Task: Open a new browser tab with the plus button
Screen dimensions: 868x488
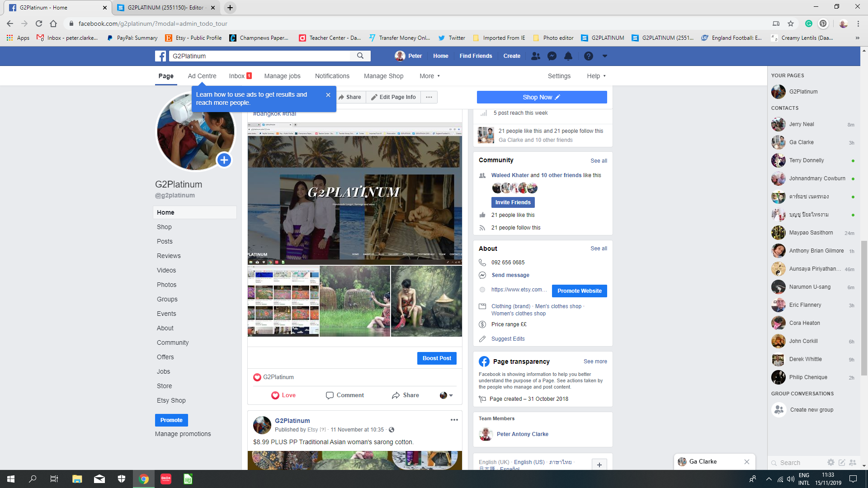Action: (230, 8)
